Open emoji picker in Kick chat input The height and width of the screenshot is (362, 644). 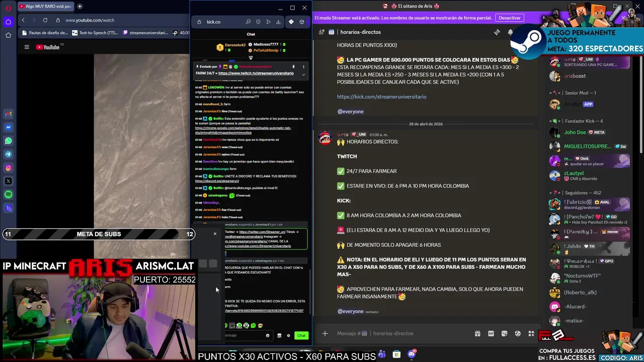268,335
